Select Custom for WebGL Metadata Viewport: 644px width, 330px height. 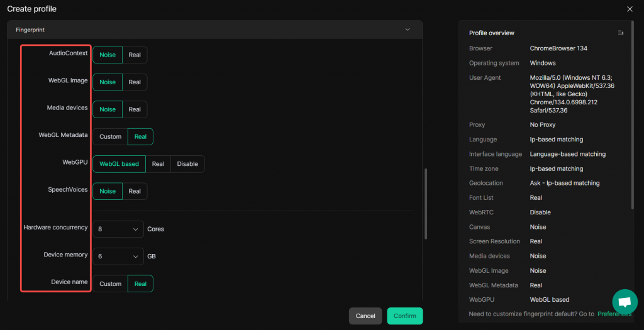click(110, 136)
